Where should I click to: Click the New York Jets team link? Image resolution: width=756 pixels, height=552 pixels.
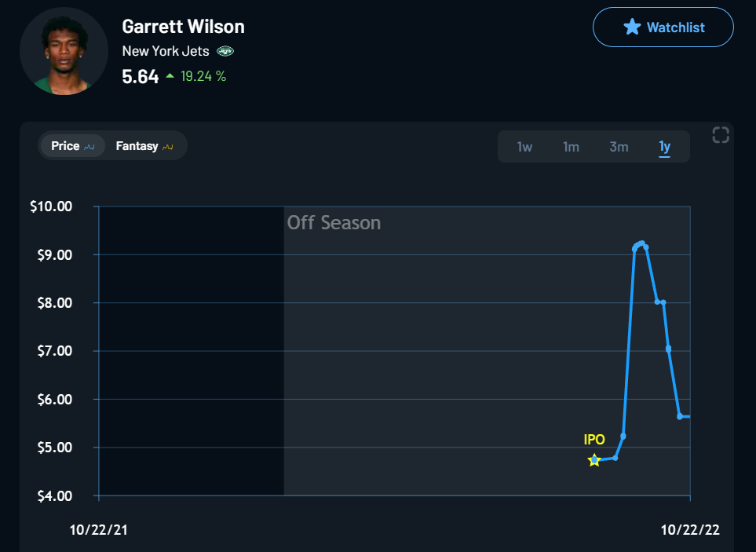pos(167,51)
